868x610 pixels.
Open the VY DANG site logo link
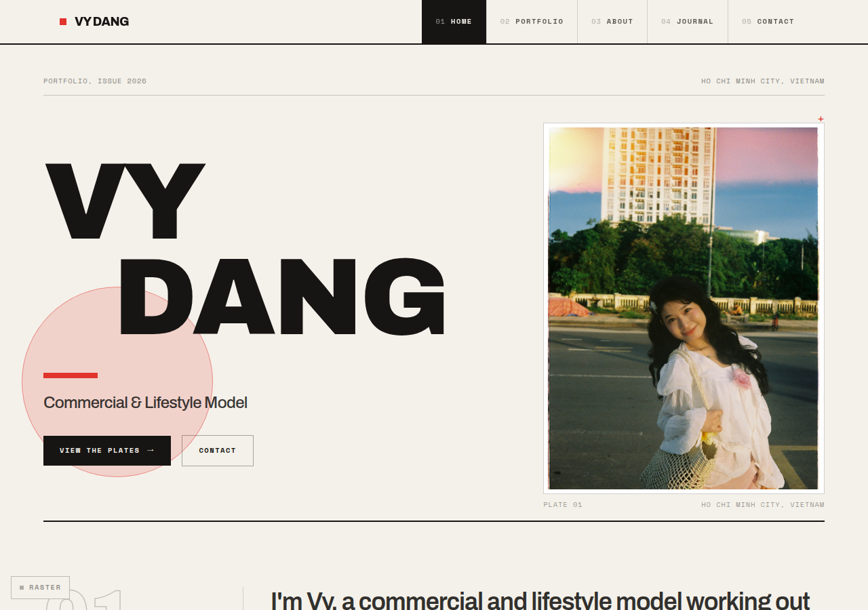94,22
